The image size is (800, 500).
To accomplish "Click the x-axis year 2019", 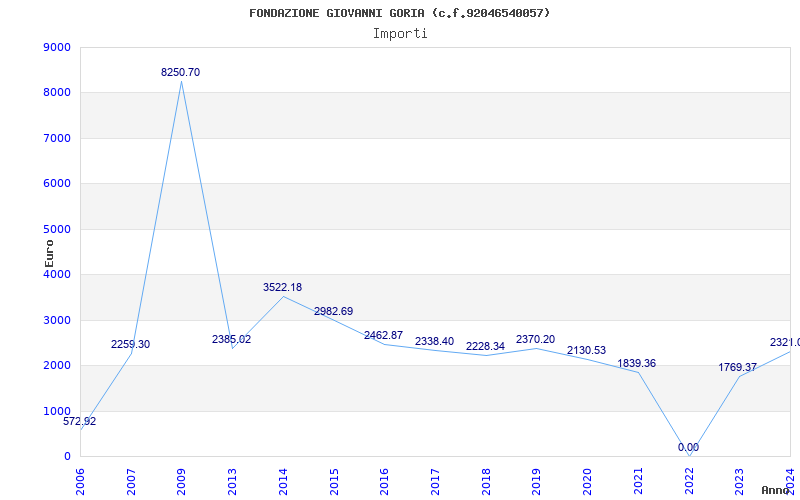I will pyautogui.click(x=537, y=482).
